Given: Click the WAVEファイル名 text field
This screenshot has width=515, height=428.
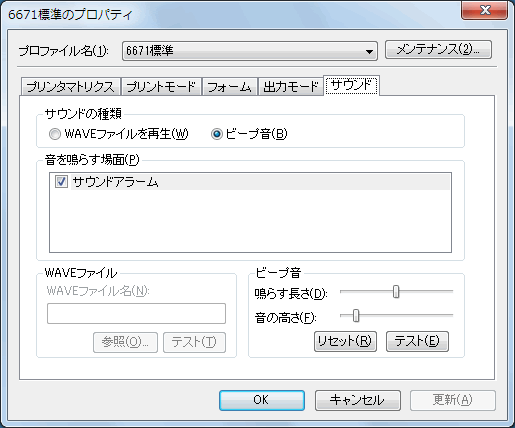Looking at the screenshot, I should tap(136, 313).
